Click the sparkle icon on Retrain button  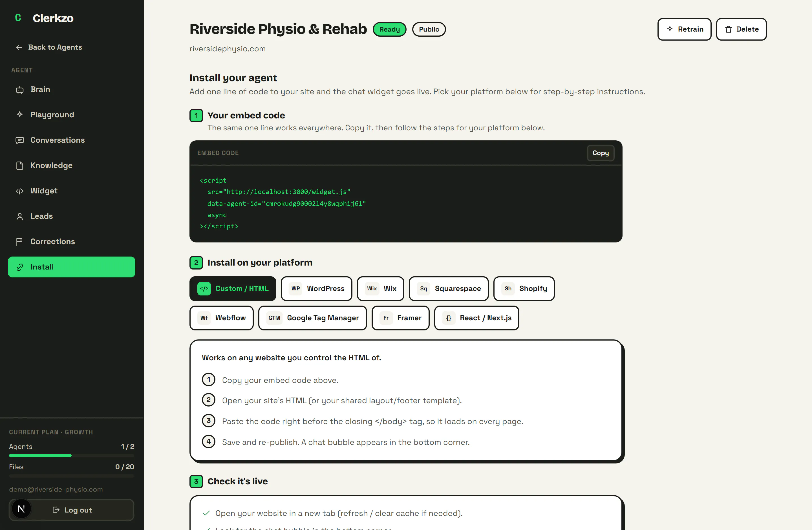point(670,29)
